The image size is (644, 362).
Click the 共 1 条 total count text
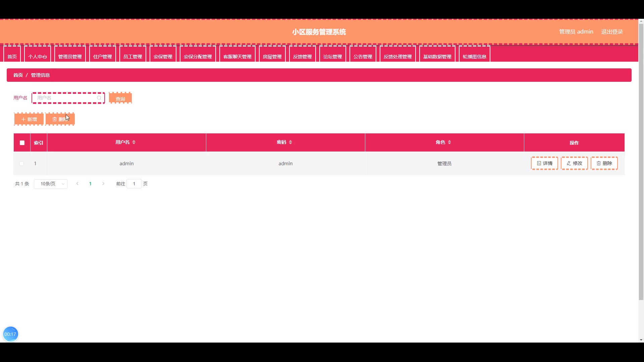tap(22, 184)
